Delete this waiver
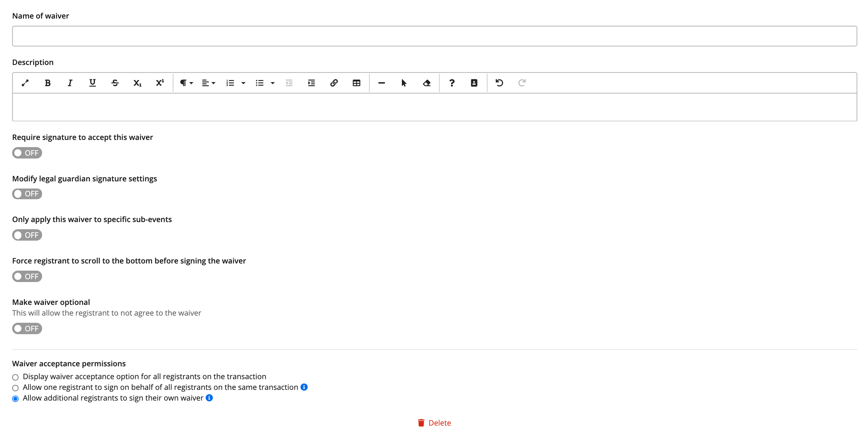Screen dimensions: 868x437 point(434,423)
